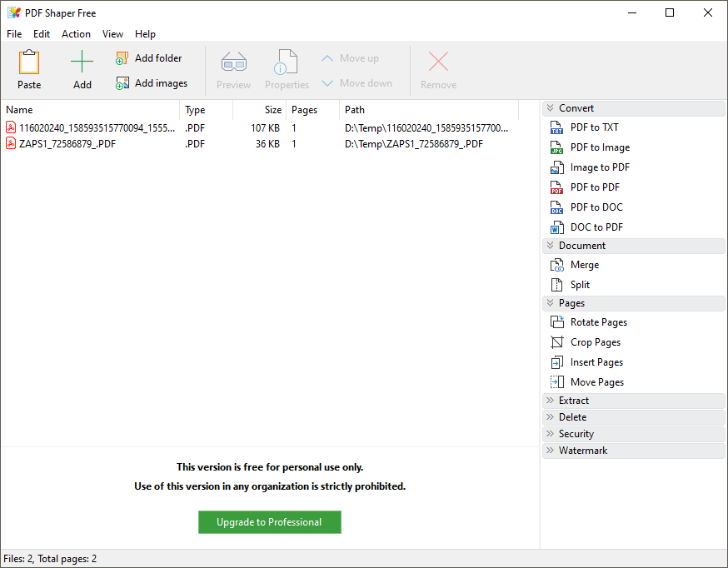728x568 pixels.
Task: Select the PDF to Image icon
Action: pyautogui.click(x=556, y=147)
